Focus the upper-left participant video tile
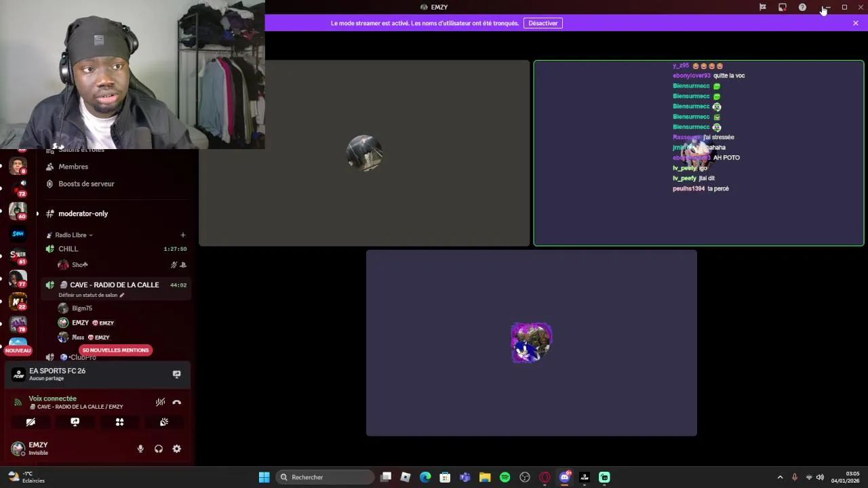Image resolution: width=868 pixels, height=488 pixels. tap(364, 153)
